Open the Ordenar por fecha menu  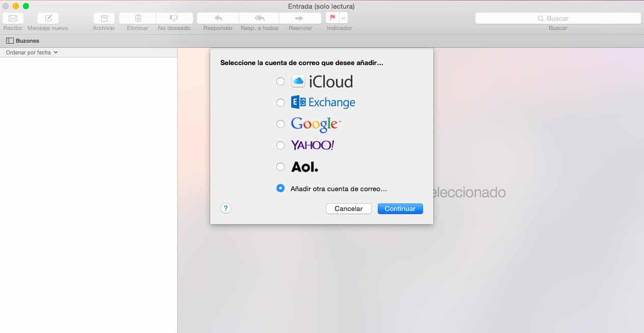point(32,52)
